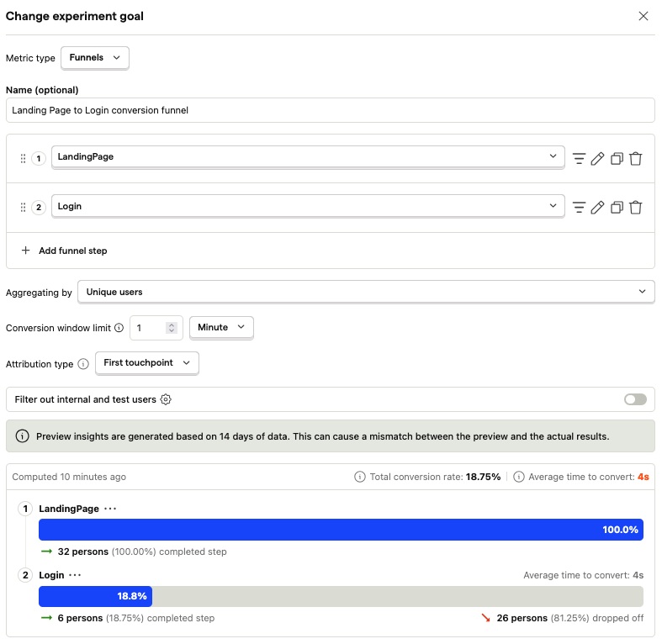The height and width of the screenshot is (644, 662).
Task: Click pencil edit icon for LandingPage step
Action: click(x=598, y=158)
